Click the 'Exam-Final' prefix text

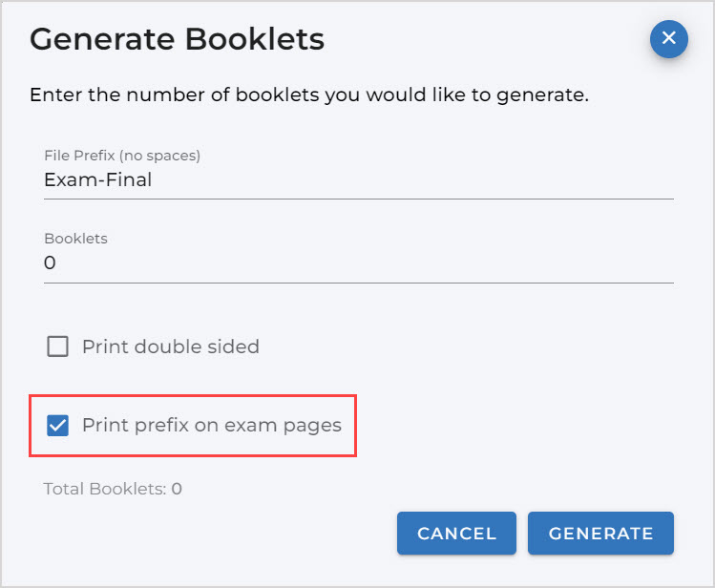pyautogui.click(x=98, y=179)
